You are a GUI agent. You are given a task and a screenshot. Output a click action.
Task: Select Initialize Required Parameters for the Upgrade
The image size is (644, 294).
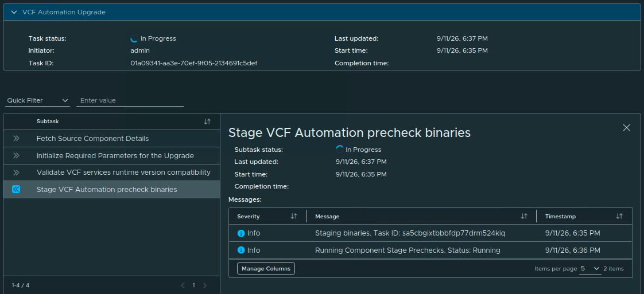coord(112,156)
